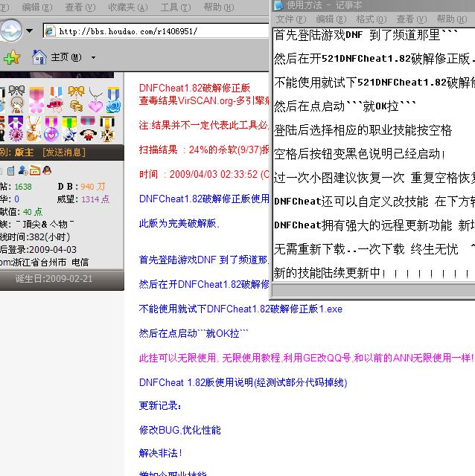Click the red heading DNFCheat1.82破解修正版

[x=194, y=88]
